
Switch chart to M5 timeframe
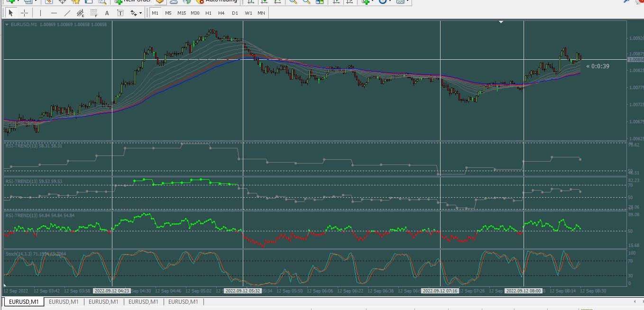coord(168,13)
